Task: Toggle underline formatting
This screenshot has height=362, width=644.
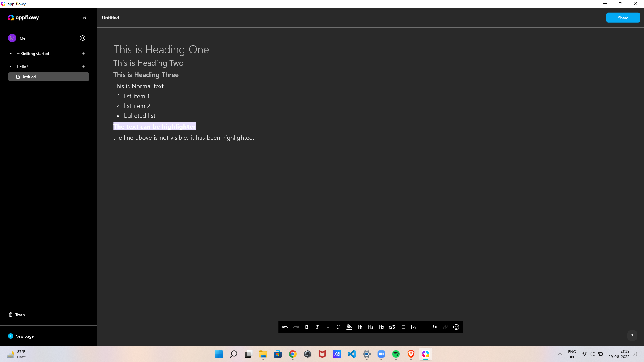Action: click(x=328, y=327)
